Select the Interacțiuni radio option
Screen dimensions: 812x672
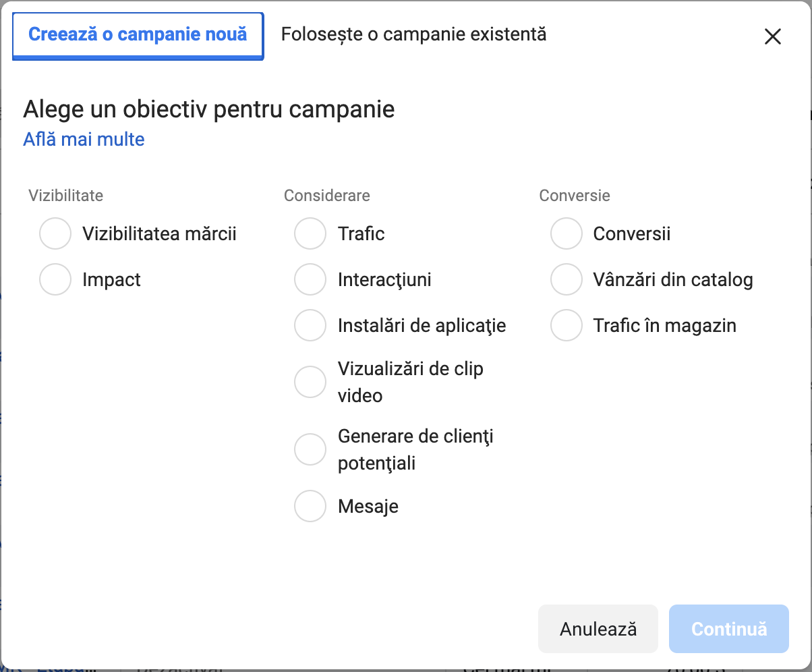click(310, 279)
